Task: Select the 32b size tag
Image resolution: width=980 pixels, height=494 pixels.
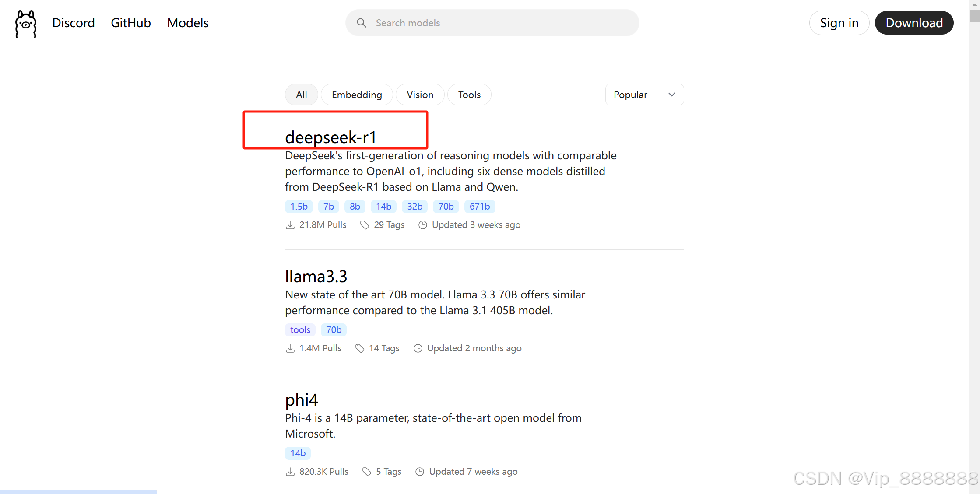Action: tap(415, 207)
